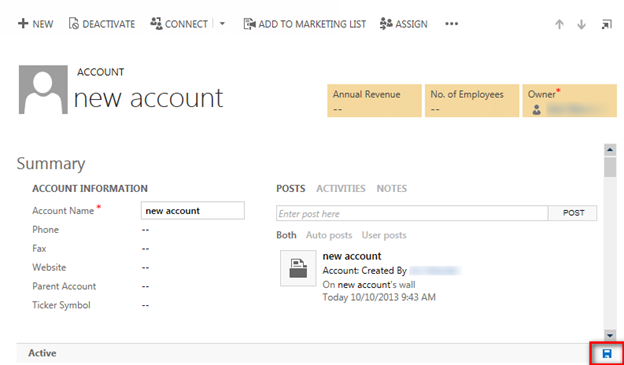Click the Account Name input field
Viewport: 624px width, 365px height.
coord(193,211)
